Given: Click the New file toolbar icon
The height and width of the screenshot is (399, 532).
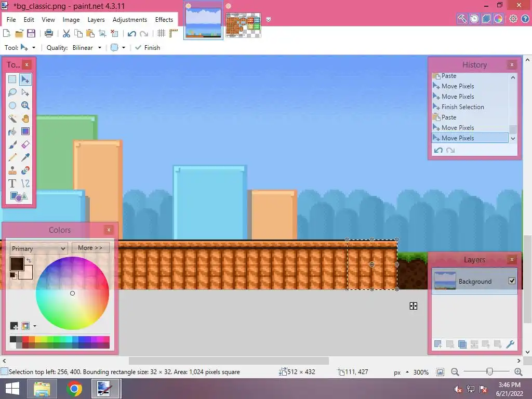Looking at the screenshot, I should click(6, 33).
